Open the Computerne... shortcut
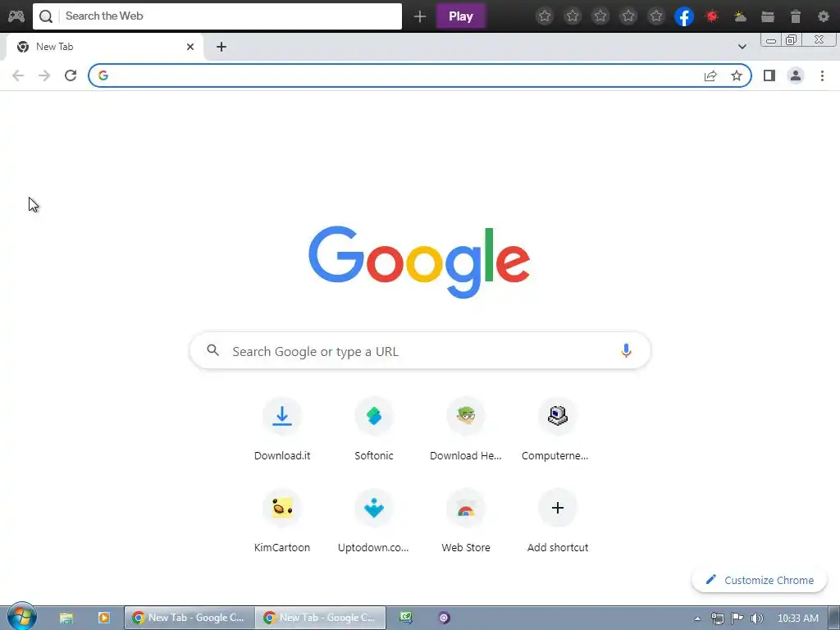The width and height of the screenshot is (840, 630). tap(557, 429)
